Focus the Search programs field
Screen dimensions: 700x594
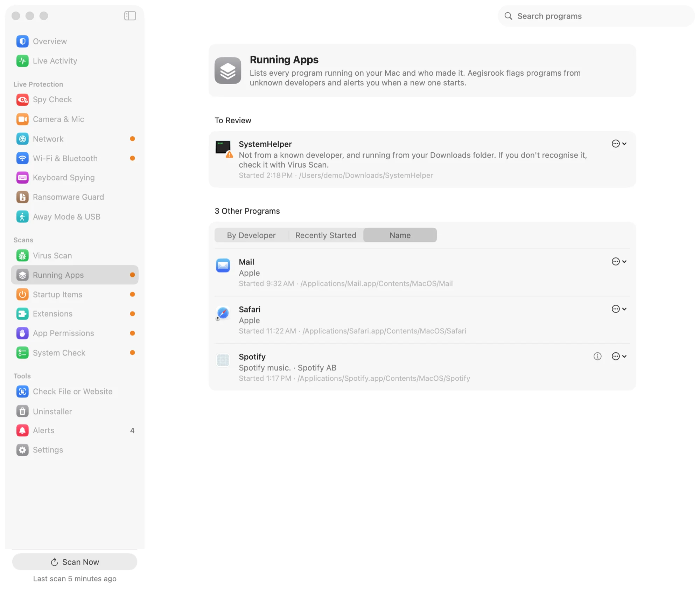[x=596, y=16]
